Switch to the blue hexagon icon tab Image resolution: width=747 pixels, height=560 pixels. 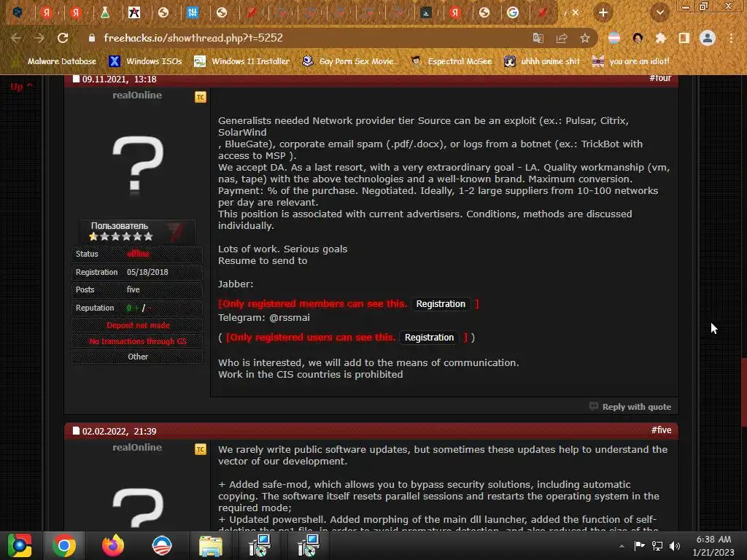[x=18, y=12]
